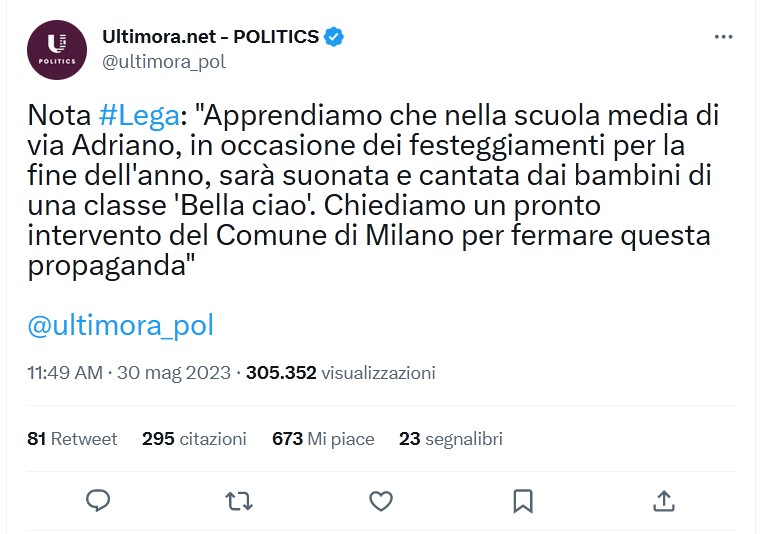Share the tweet via the upload icon
Image resolution: width=762 pixels, height=534 pixels.
click(663, 499)
